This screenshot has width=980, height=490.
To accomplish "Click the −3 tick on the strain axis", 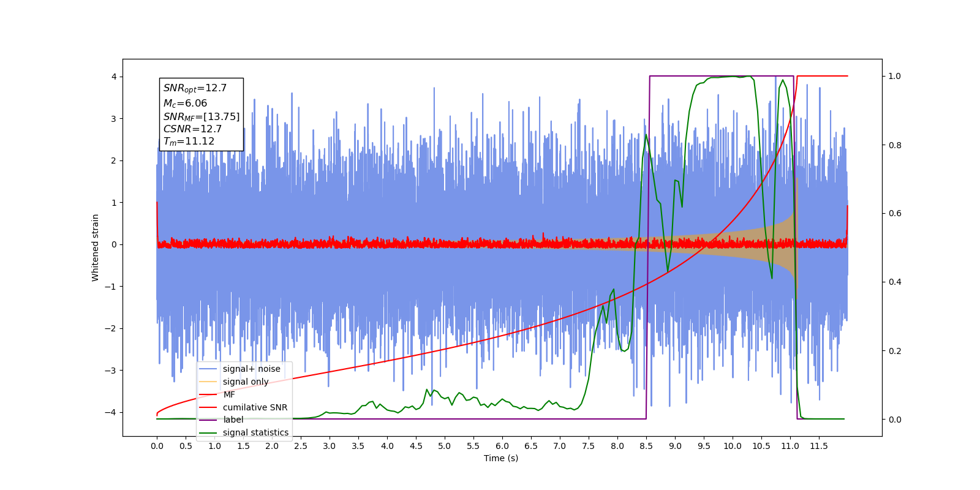I will pos(111,371).
